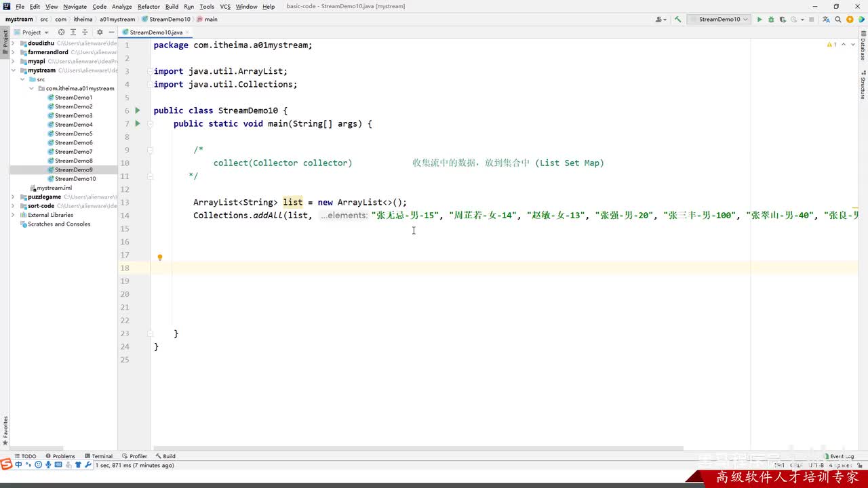Open Project panel settings gear
Viewport: 868px width, 488px height.
100,32
